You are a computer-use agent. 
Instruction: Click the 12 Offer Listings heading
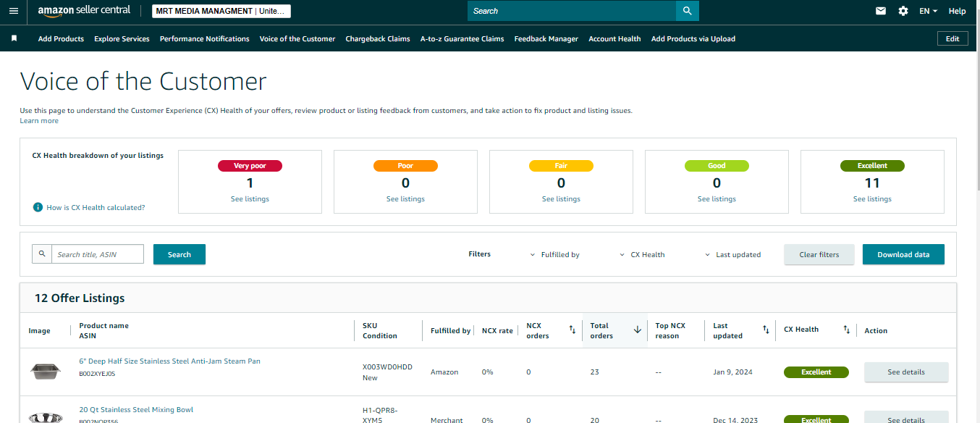coord(80,298)
